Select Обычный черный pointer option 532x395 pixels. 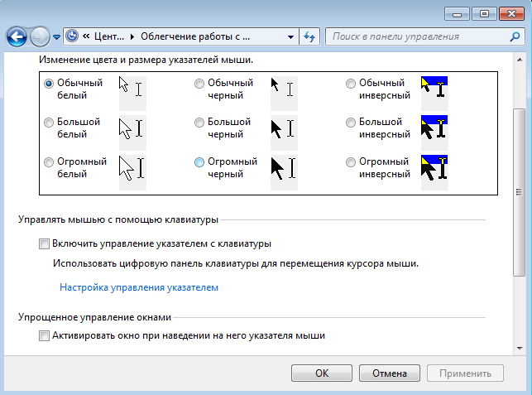(x=199, y=83)
